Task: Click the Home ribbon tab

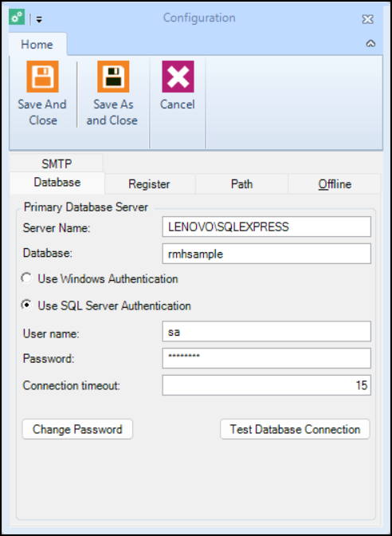Action: click(x=37, y=45)
